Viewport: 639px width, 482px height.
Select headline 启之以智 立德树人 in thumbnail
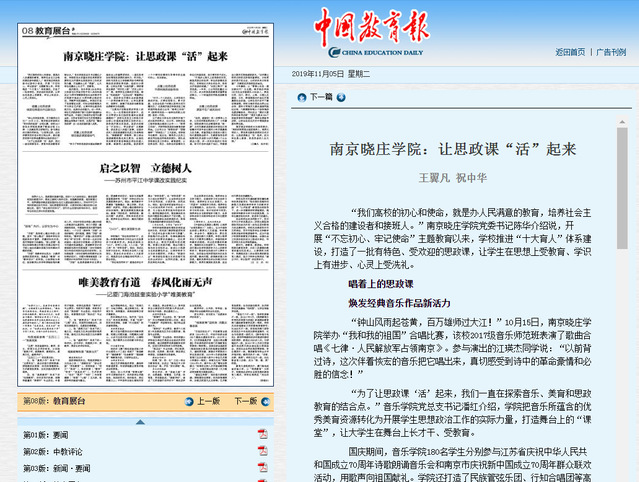coord(145,168)
